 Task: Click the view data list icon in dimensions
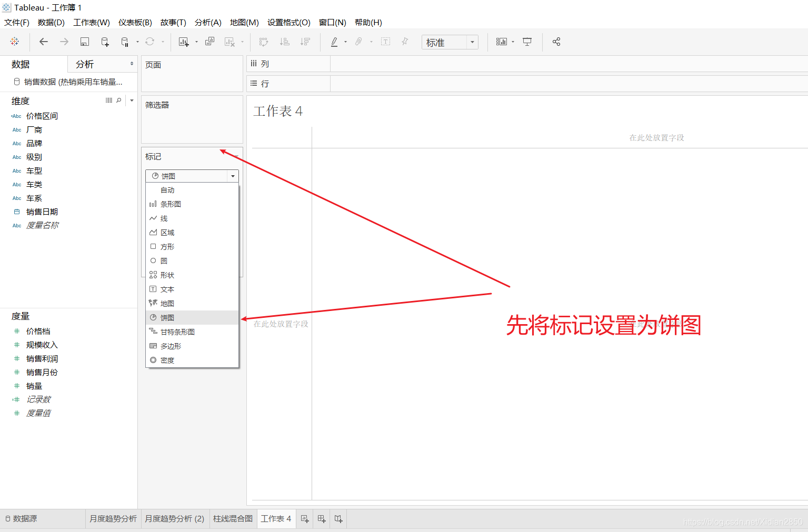click(x=109, y=100)
